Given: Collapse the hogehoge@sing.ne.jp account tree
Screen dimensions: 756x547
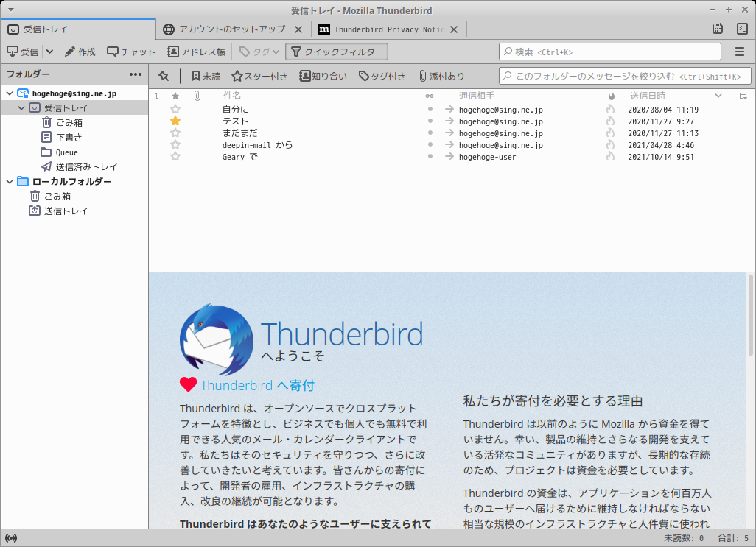Looking at the screenshot, I should point(10,93).
